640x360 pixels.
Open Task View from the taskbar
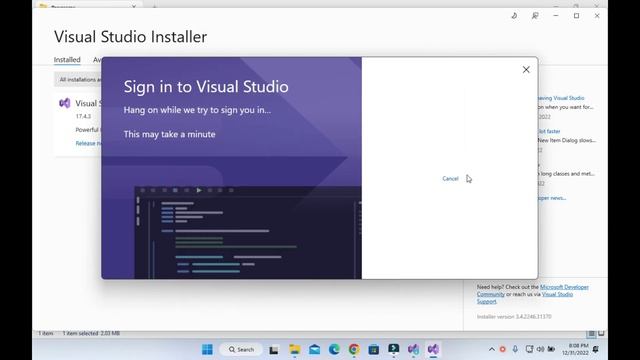point(273,349)
